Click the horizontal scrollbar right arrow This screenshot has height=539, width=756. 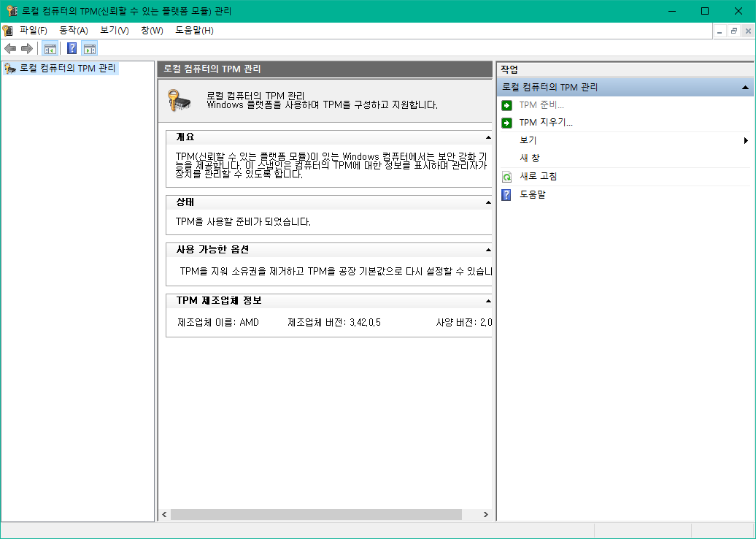pos(485,515)
